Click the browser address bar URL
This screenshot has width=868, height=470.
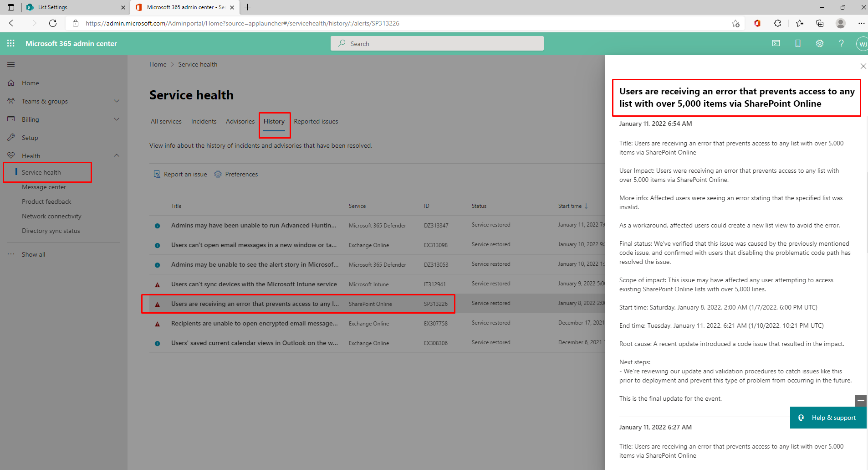pyautogui.click(x=242, y=23)
